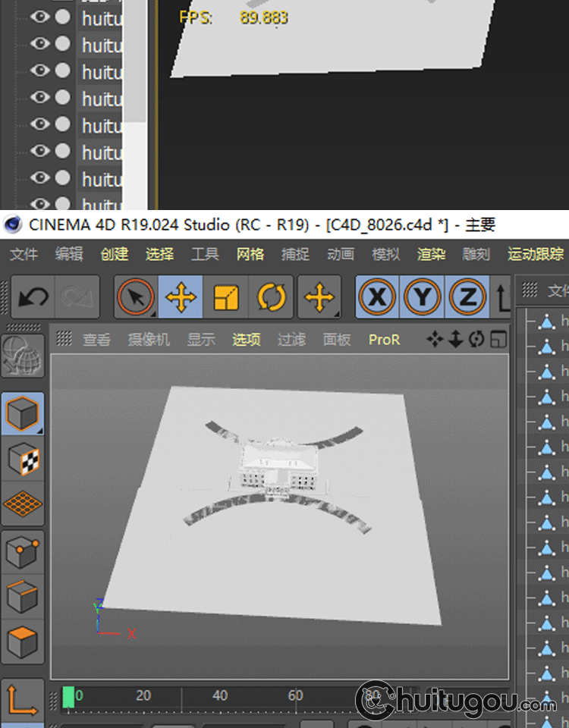Viewport: 569px width, 728px height.
Task: Click the green playhead at frame 0
Action: [68, 698]
